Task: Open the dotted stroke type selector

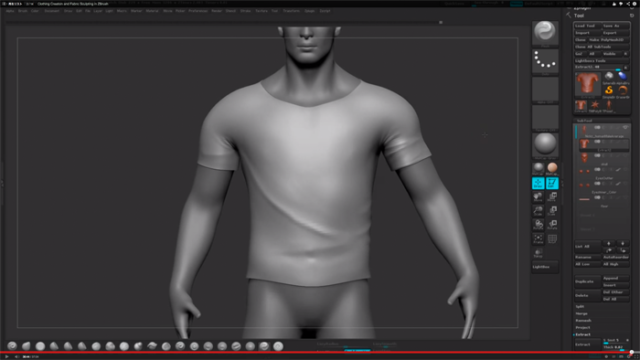Action: 545,61
